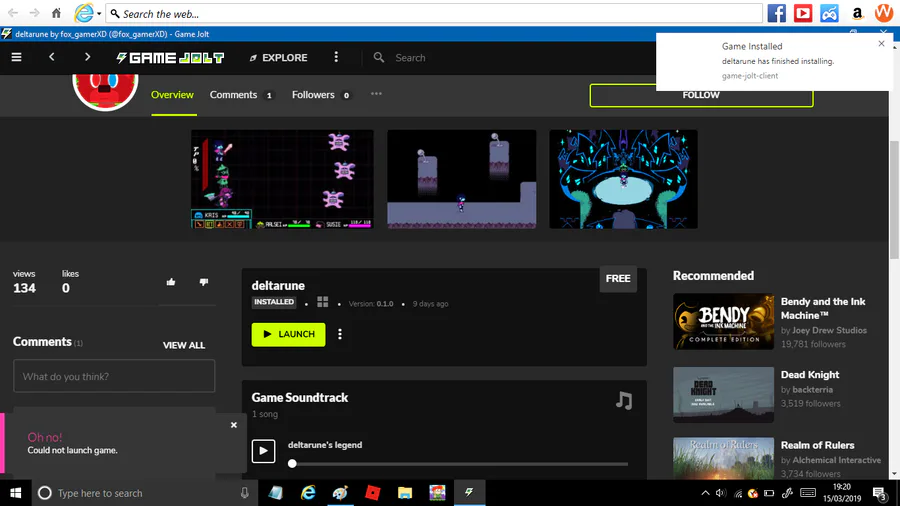The height and width of the screenshot is (506, 900).
Task: Click the FREE price label
Action: (618, 279)
